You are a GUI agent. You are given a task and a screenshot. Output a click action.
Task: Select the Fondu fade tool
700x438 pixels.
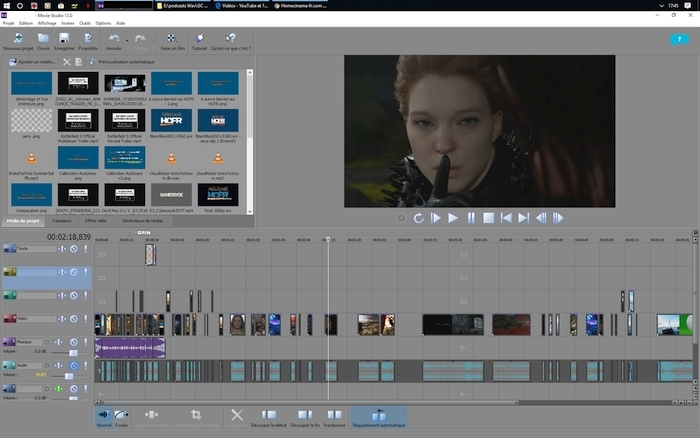121,418
